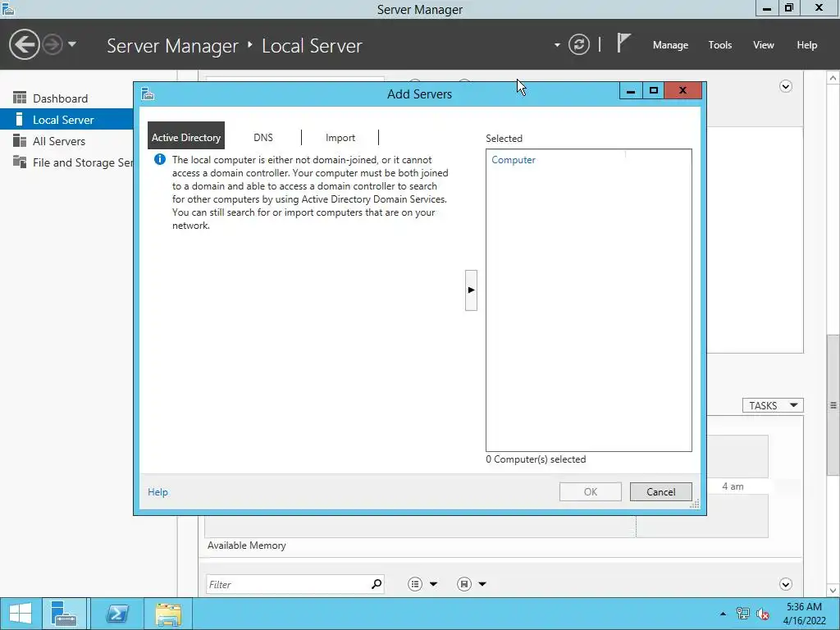Refresh Server Manager with the circular refresh icon

(579, 44)
